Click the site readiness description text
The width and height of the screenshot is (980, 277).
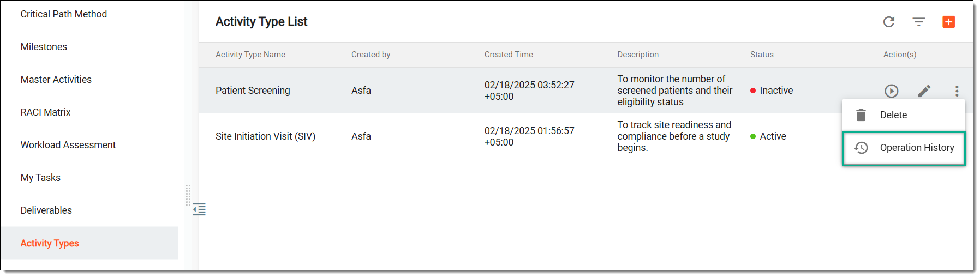[674, 136]
